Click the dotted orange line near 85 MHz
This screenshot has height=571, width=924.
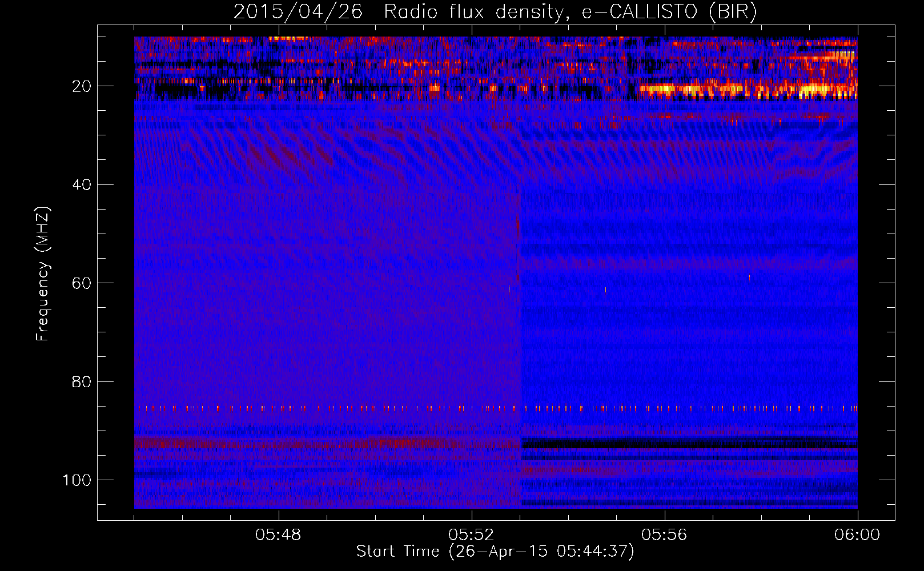(496, 408)
